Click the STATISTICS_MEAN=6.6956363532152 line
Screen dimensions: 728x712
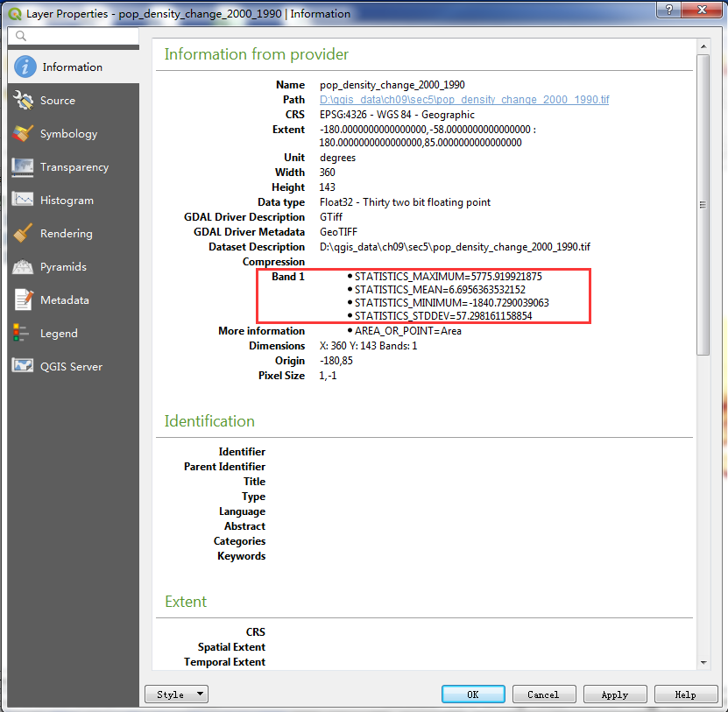440,290
